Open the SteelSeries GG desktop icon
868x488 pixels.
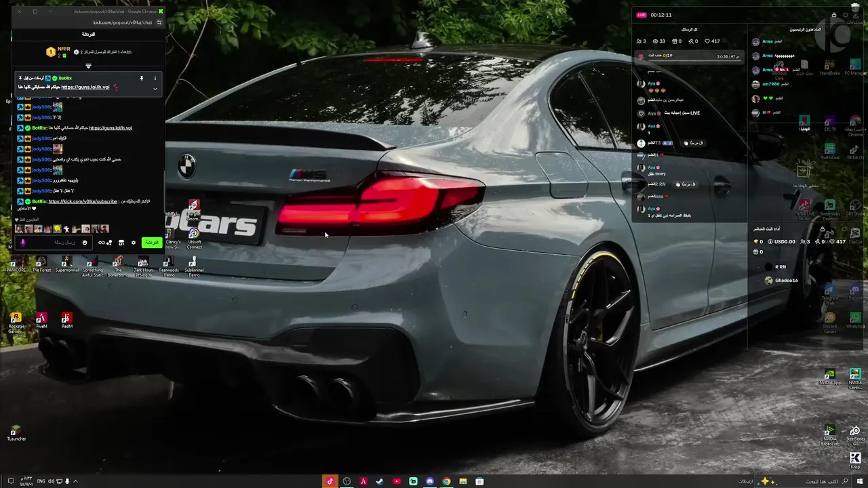click(855, 435)
